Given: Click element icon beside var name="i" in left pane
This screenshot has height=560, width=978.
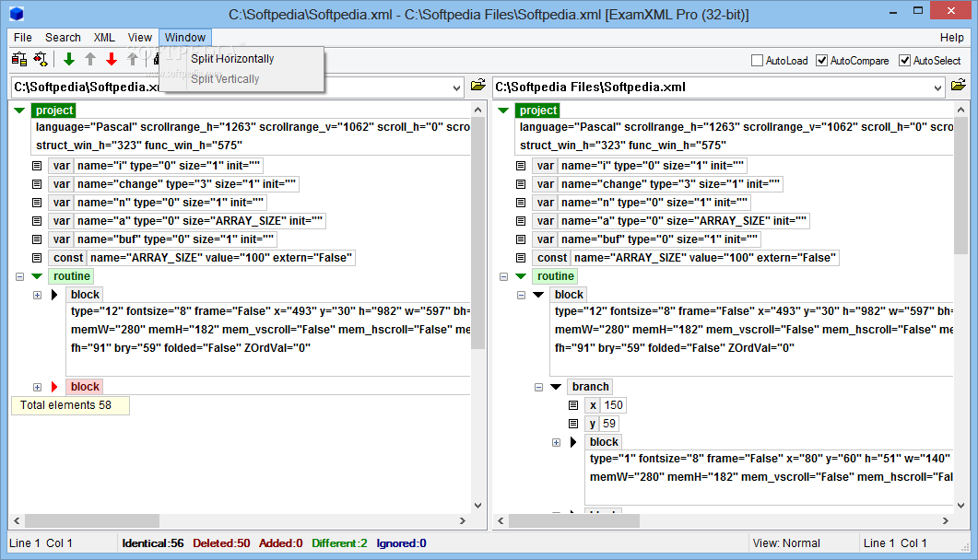Looking at the screenshot, I should pos(37,166).
